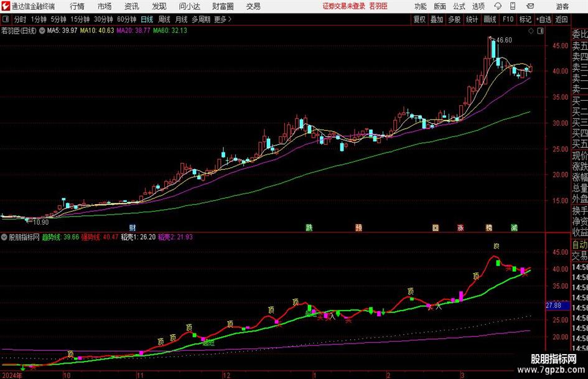
Task: Click the 复权 button
Action: click(419, 19)
